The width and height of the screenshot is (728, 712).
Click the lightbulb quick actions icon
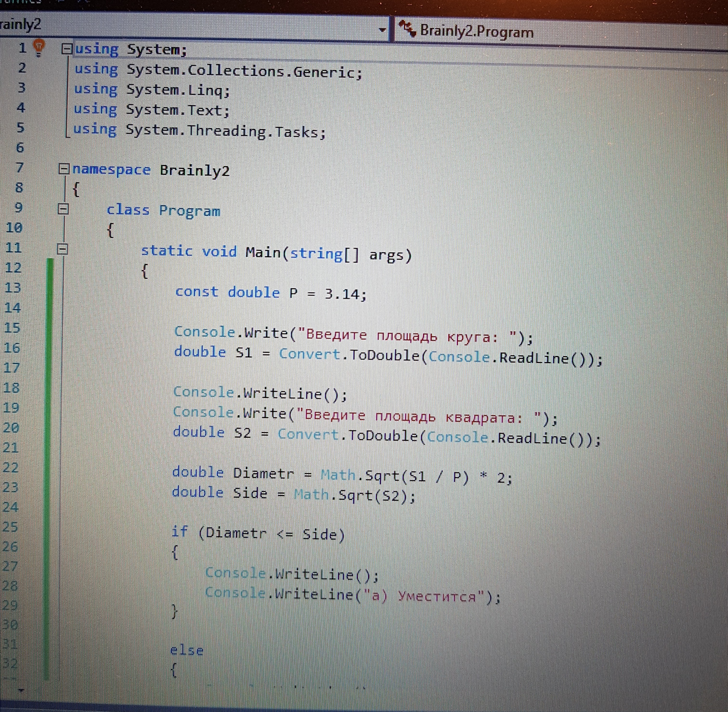pos(39,47)
